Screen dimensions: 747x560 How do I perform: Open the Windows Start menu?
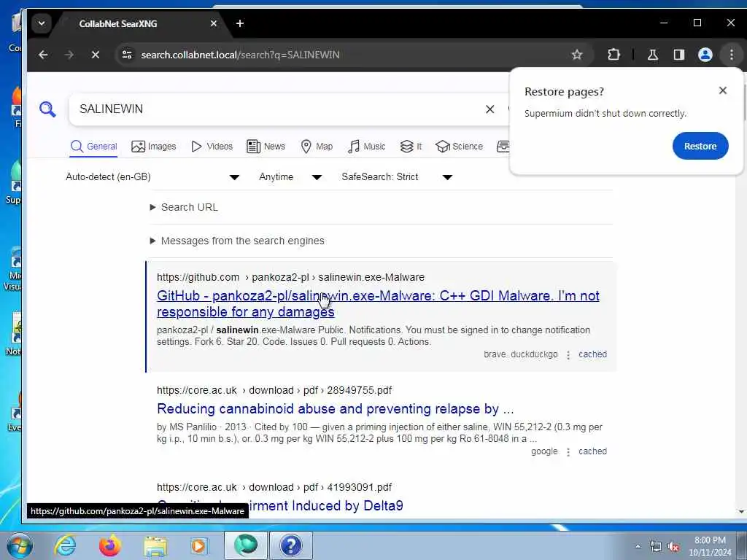[18, 545]
